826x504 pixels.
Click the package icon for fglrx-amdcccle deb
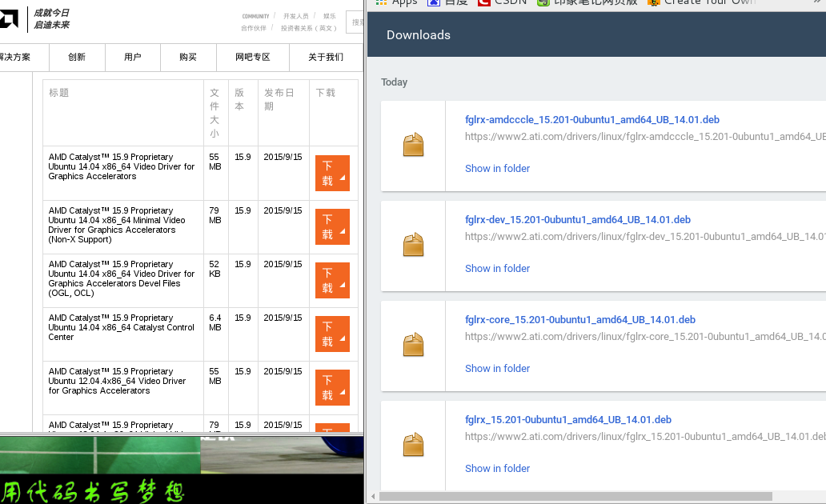click(x=414, y=145)
